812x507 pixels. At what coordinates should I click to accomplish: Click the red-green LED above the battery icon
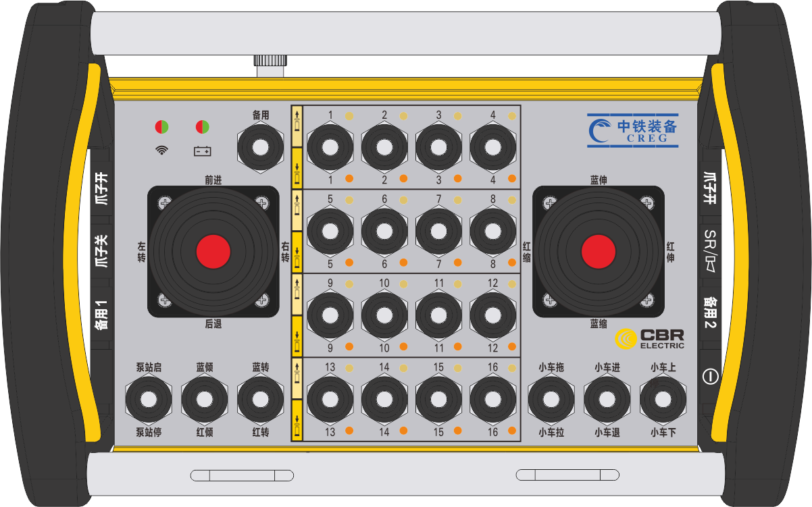(x=202, y=126)
